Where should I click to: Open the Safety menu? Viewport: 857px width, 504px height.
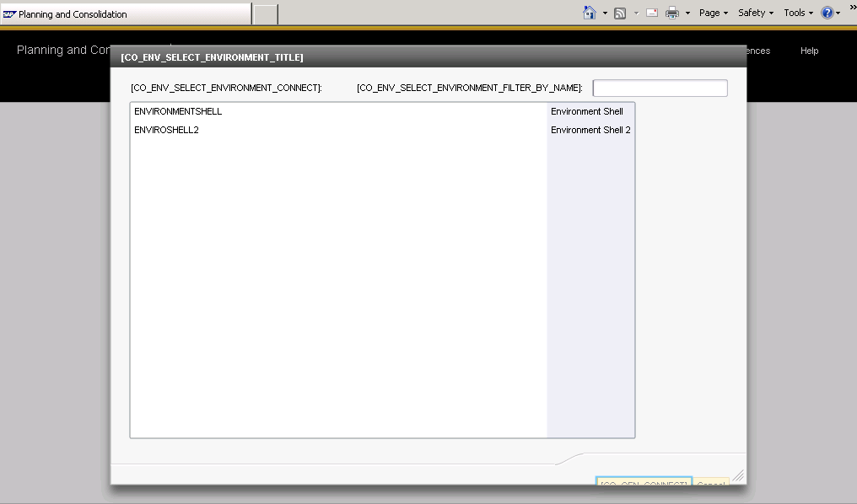755,13
